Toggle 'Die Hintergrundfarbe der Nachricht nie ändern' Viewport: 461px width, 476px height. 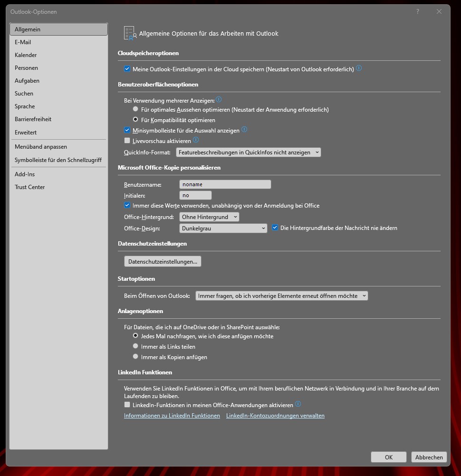pos(275,228)
